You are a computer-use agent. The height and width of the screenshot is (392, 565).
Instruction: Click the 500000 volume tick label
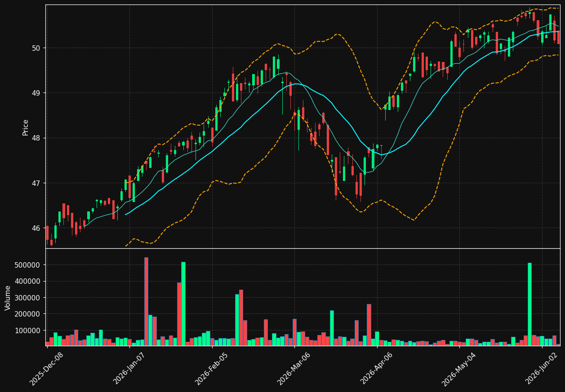tap(28, 265)
